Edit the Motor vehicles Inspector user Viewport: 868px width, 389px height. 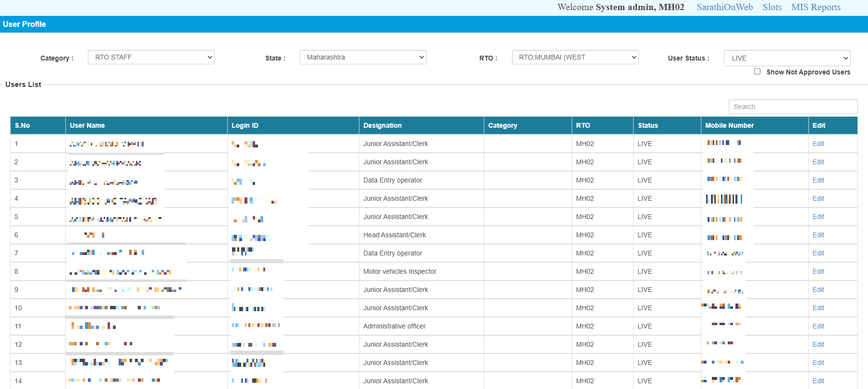(x=818, y=271)
